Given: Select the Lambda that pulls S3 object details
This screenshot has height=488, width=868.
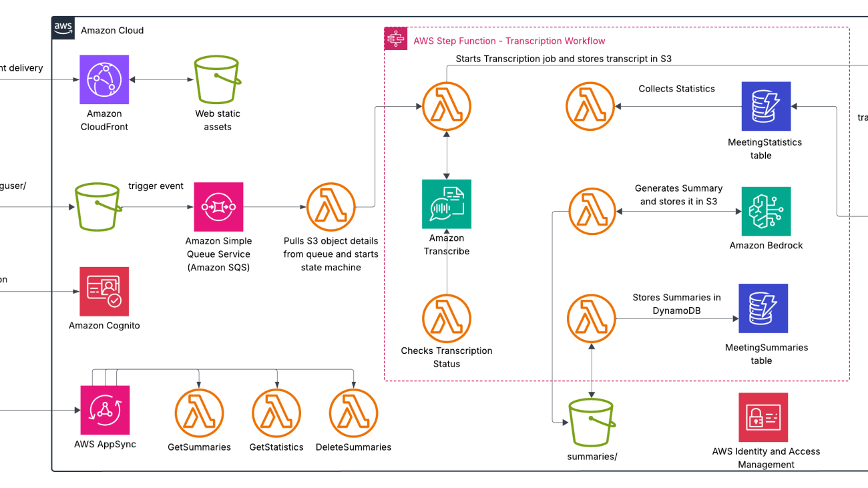Looking at the screenshot, I should tap(331, 208).
